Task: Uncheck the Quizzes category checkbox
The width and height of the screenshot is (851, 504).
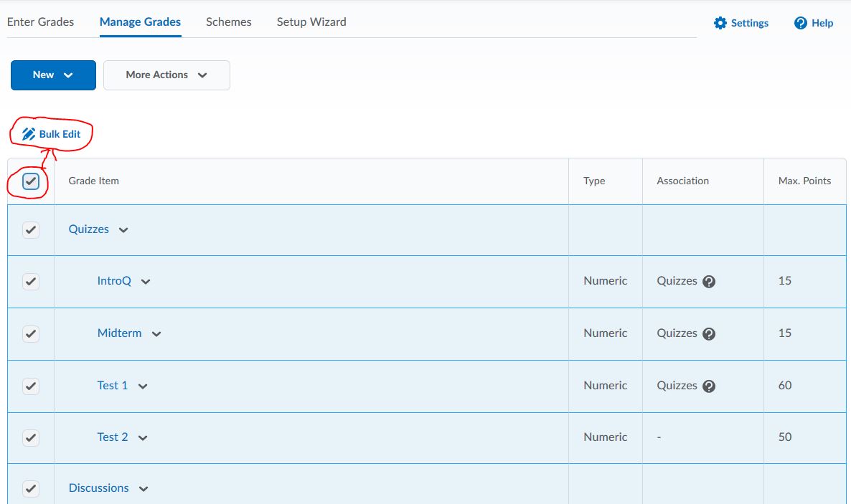Action: click(x=30, y=229)
